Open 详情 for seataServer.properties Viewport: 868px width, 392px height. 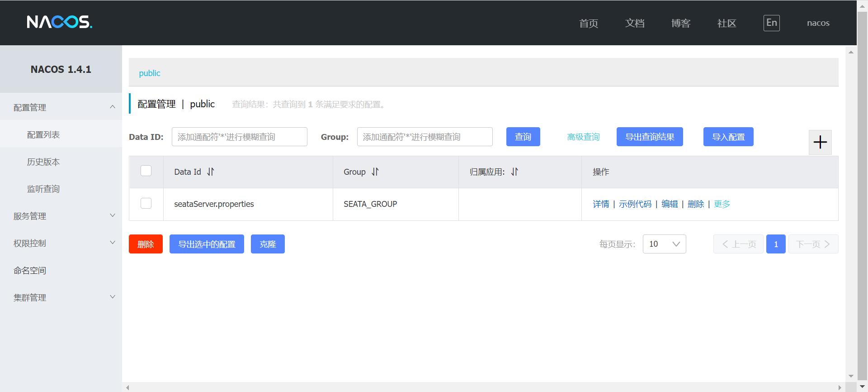[601, 204]
